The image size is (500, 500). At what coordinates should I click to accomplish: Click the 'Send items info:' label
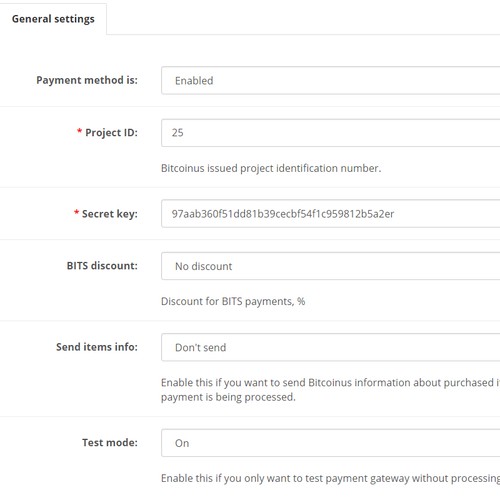pos(97,347)
